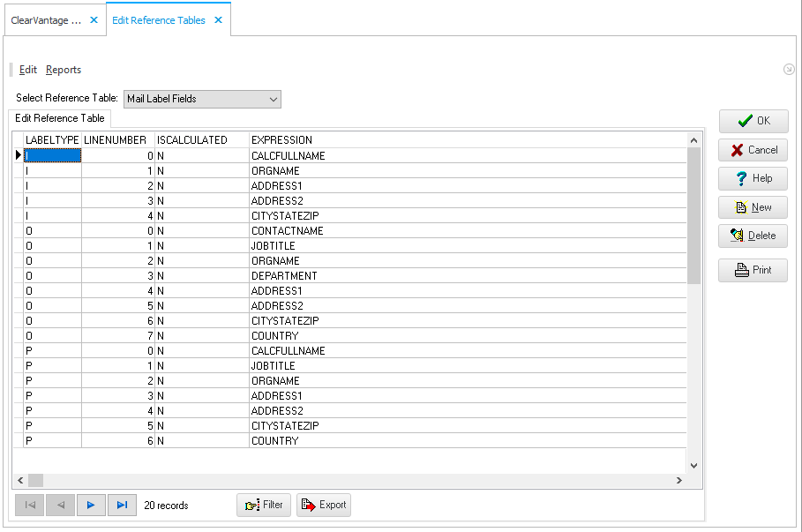
Task: Click the 20 records count label
Action: [166, 506]
